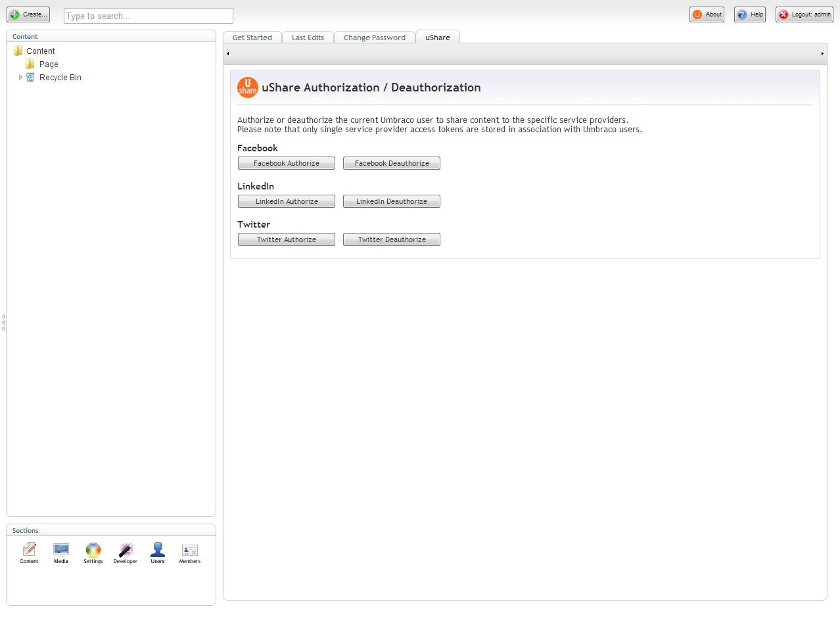Select the Content root tree item

point(41,51)
